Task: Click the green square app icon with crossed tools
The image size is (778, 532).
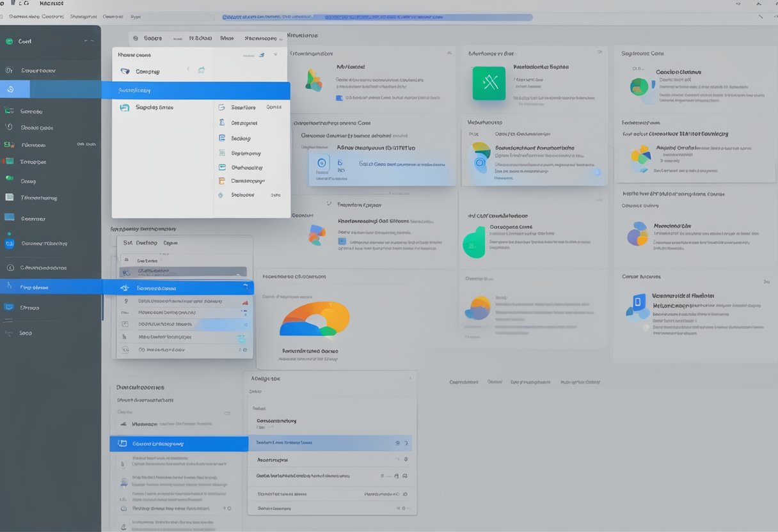Action: (489, 84)
